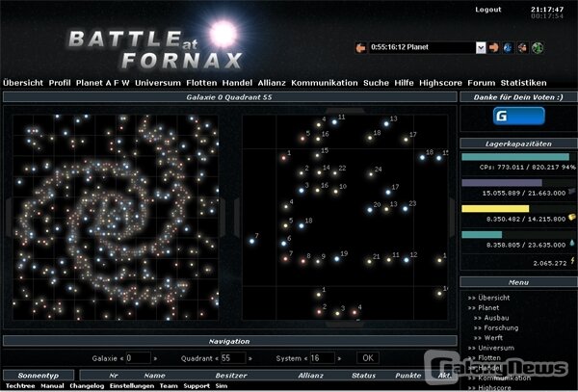
Task: Decrease System value with left arrow
Action: [x=305, y=358]
